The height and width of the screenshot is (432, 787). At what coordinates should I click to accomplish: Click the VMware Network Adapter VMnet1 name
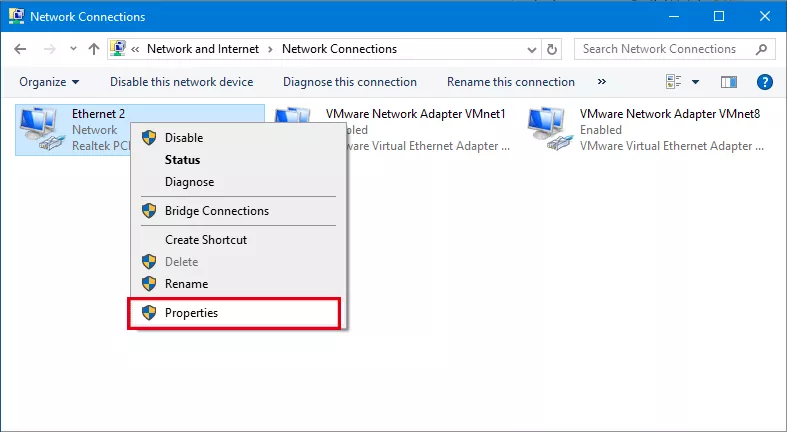(x=416, y=114)
